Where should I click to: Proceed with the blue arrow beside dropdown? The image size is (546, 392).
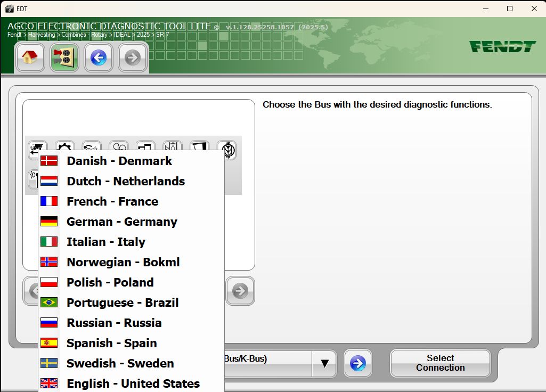click(357, 363)
